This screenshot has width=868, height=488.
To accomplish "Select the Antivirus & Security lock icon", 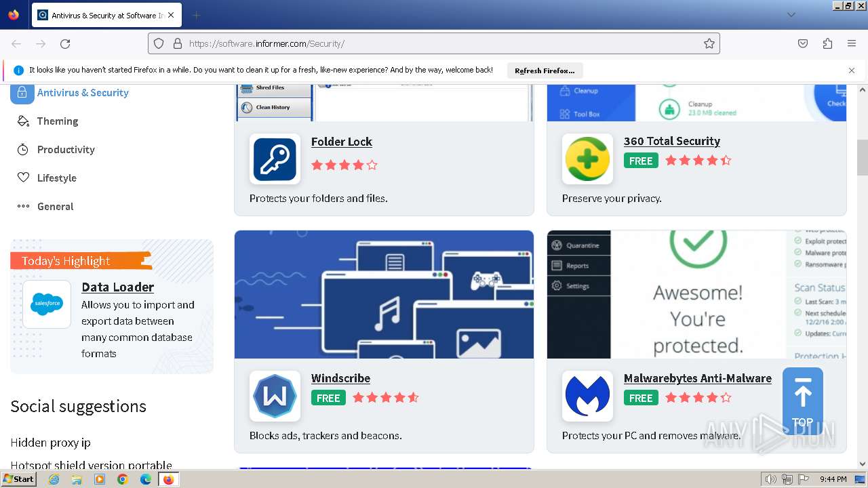I will click(22, 92).
